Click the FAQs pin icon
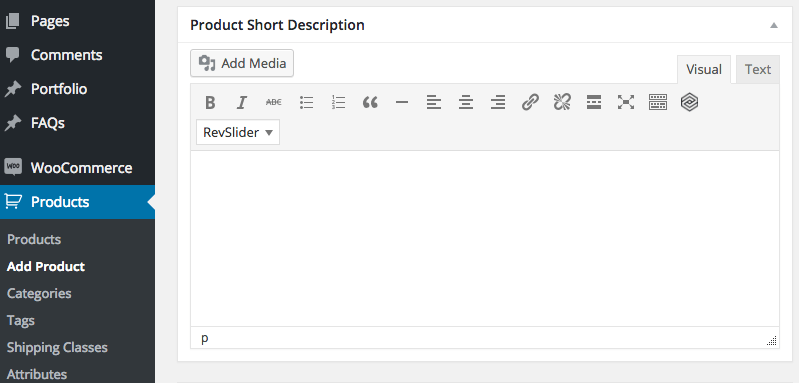 [x=13, y=123]
